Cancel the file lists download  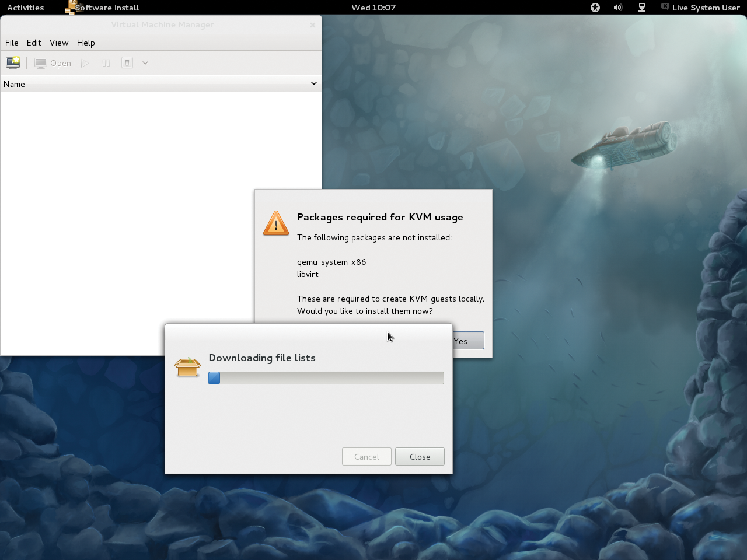(x=366, y=456)
